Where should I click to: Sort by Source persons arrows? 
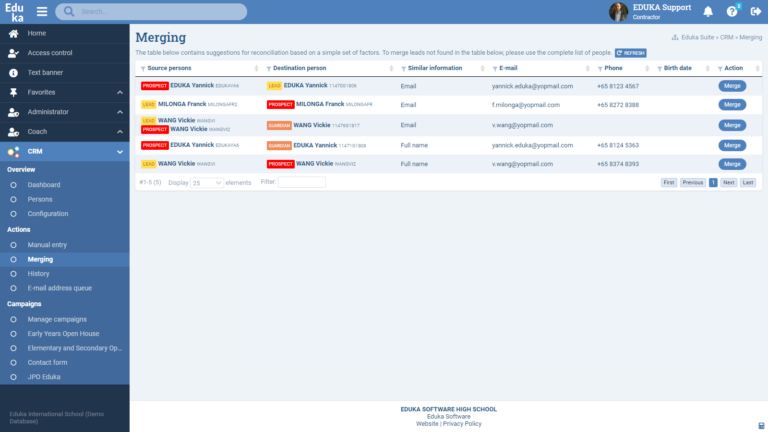coord(256,69)
